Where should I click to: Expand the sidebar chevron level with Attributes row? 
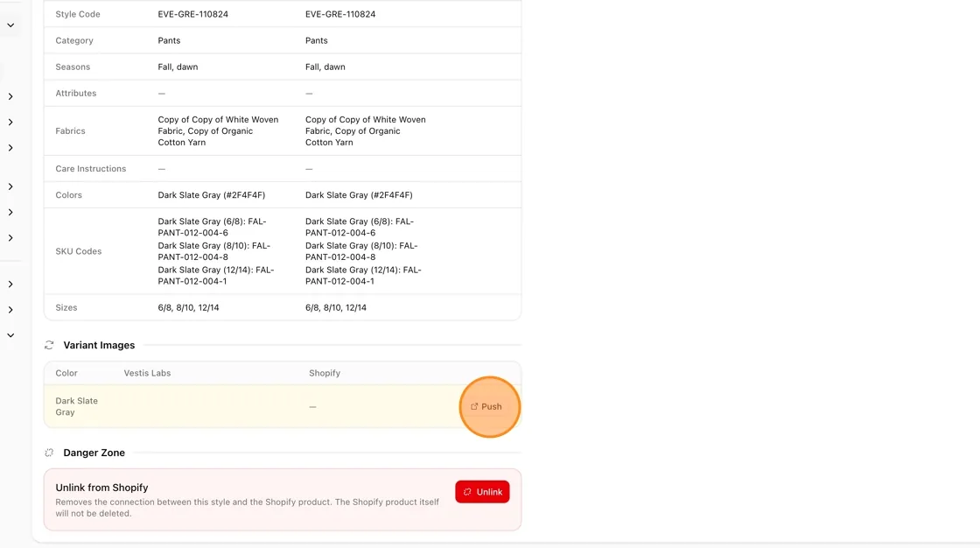click(x=10, y=96)
